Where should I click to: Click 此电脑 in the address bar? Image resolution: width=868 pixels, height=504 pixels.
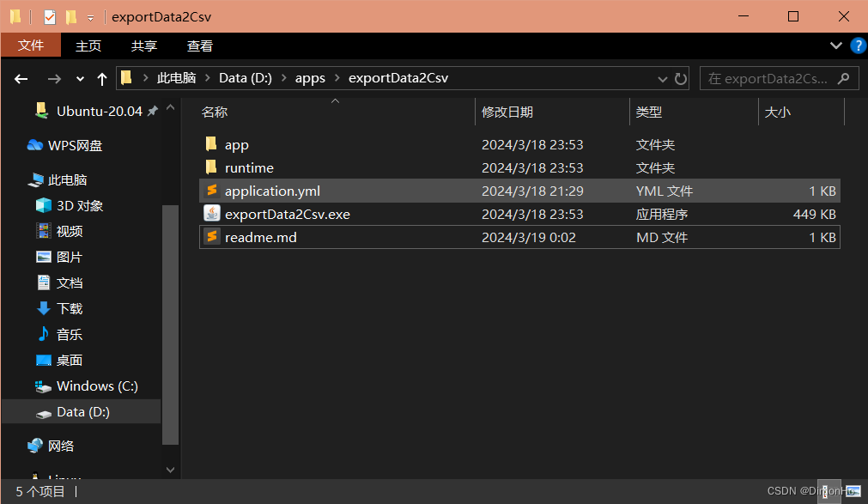click(x=176, y=78)
